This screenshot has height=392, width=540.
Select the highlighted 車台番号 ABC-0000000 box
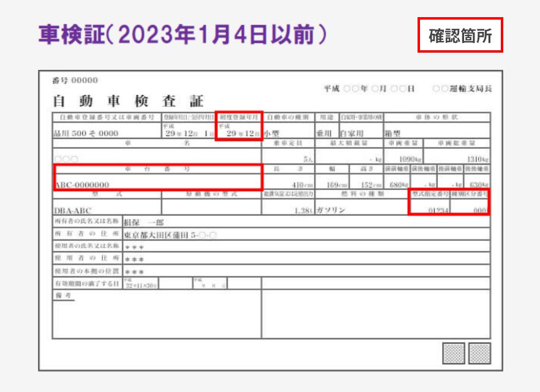157,176
